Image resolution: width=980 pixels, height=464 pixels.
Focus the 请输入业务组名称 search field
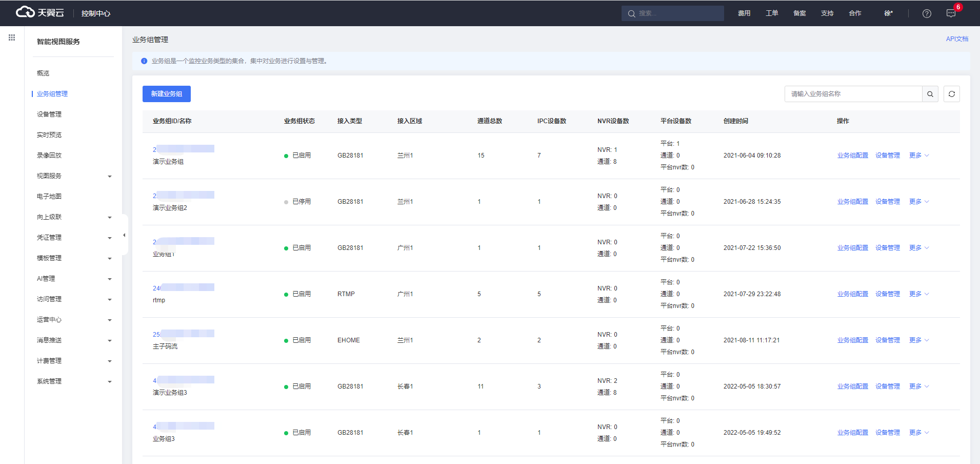pos(853,94)
